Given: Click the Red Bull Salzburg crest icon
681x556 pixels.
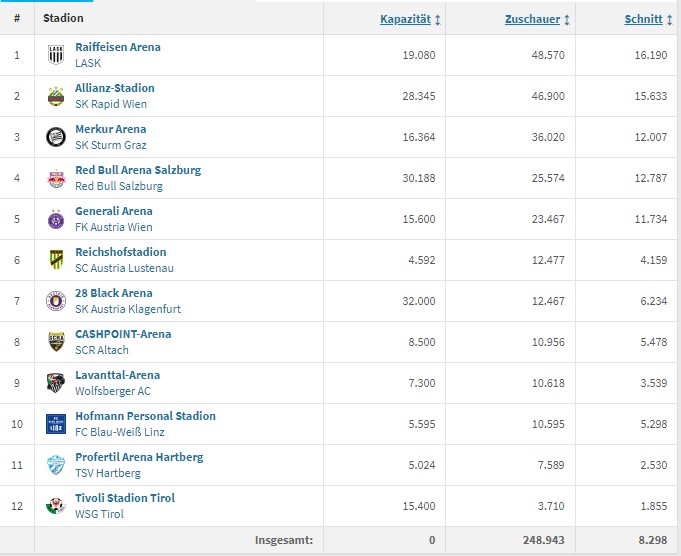Looking at the screenshot, I should click(56, 178).
